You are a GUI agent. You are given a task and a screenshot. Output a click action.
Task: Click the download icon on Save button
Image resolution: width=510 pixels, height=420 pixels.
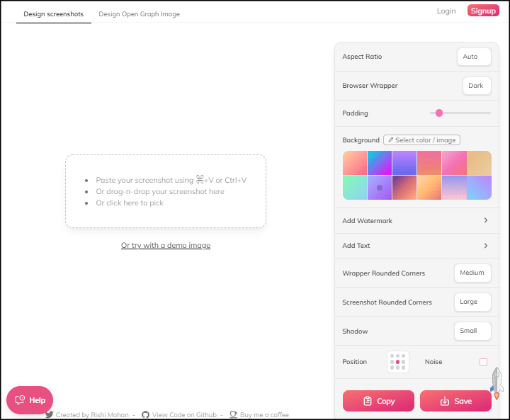[445, 401]
